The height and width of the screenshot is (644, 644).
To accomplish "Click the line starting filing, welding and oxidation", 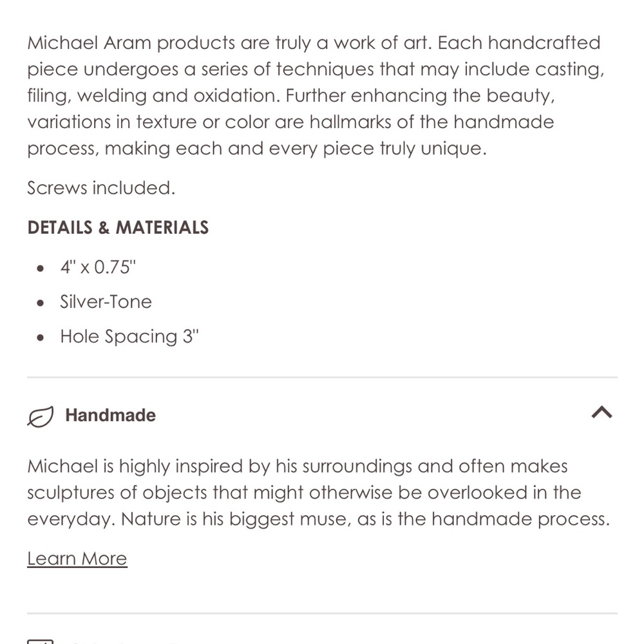I will coord(291,96).
